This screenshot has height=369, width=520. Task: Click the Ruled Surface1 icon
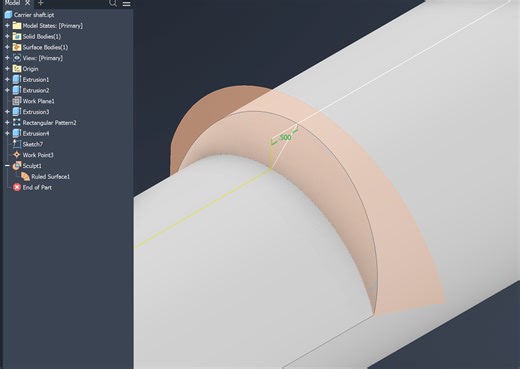(25, 176)
